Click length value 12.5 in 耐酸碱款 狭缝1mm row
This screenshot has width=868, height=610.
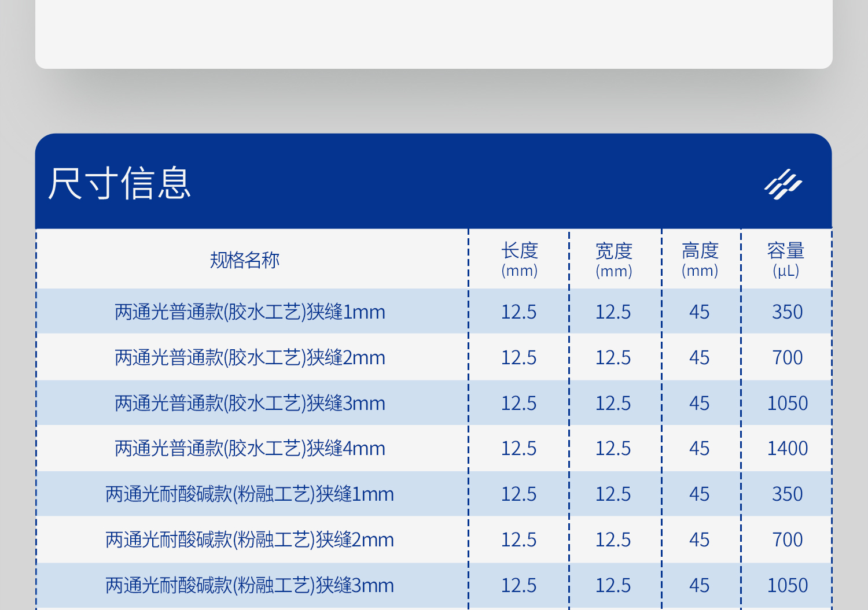tap(518, 494)
